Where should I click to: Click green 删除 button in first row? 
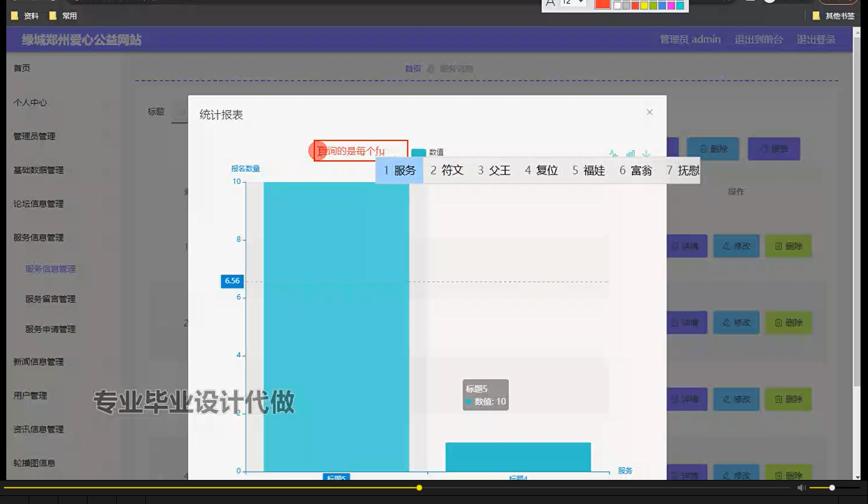point(788,246)
